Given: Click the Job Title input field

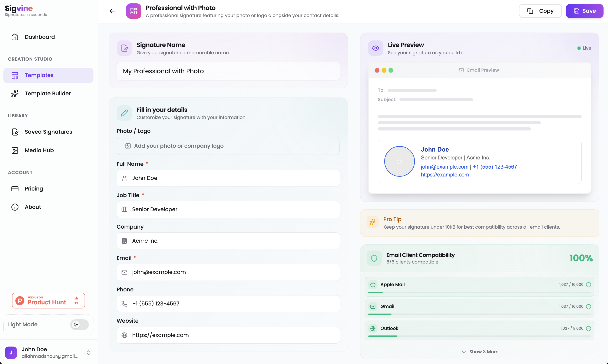Looking at the screenshot, I should click(228, 209).
